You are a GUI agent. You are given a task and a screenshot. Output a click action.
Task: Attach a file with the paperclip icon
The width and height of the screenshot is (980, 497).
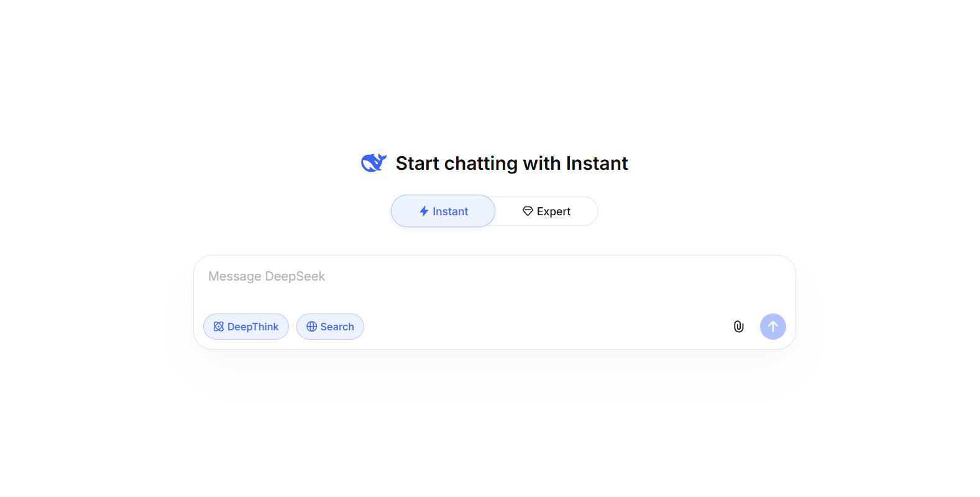click(x=738, y=327)
